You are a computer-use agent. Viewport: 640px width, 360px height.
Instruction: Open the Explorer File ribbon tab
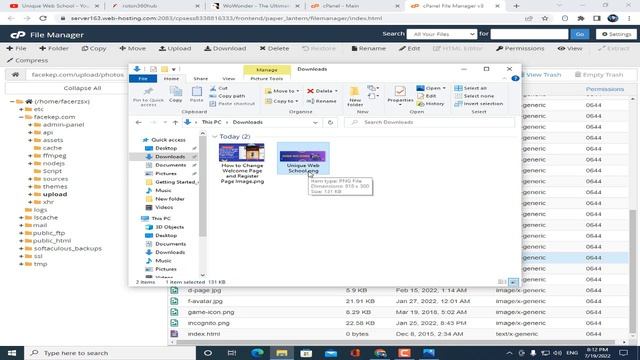(x=143, y=78)
